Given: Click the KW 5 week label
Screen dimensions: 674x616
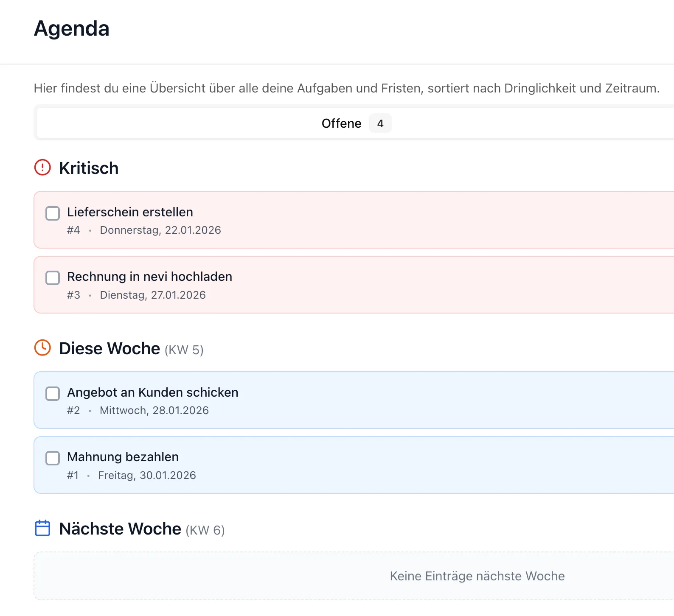Looking at the screenshot, I should click(x=184, y=350).
